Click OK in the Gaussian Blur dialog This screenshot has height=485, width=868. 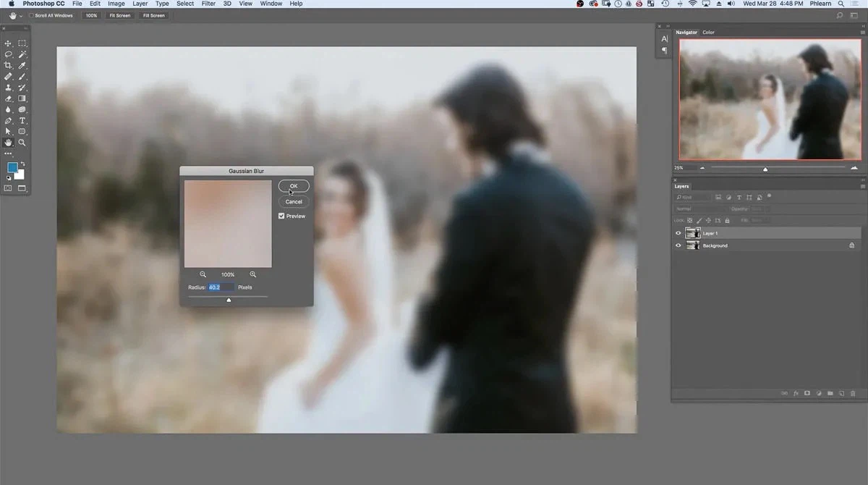(294, 186)
